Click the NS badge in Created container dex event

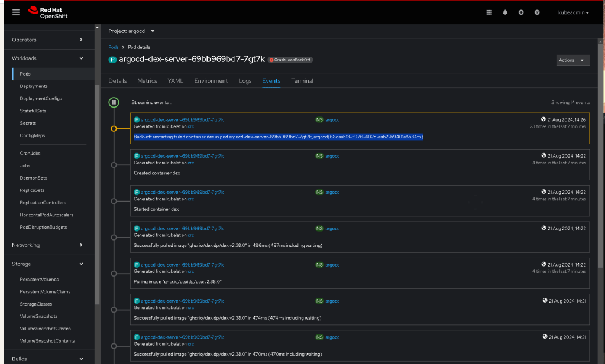[x=319, y=156]
